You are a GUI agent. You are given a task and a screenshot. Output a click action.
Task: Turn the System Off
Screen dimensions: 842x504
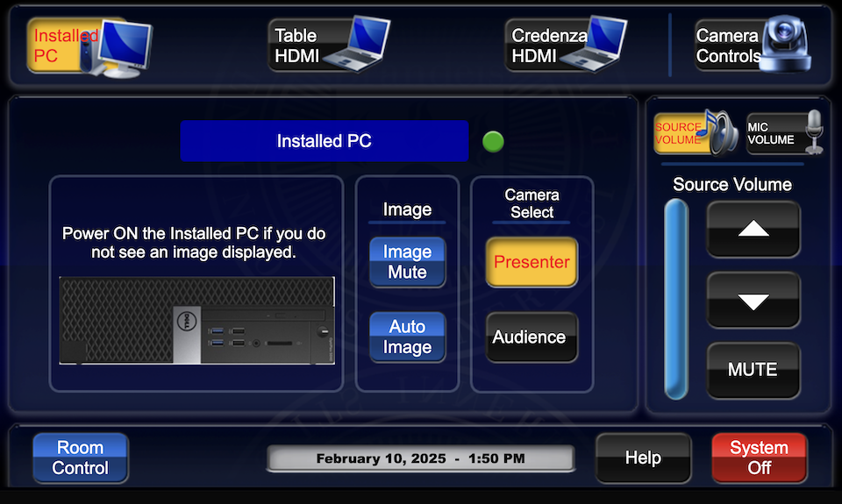[x=760, y=458]
